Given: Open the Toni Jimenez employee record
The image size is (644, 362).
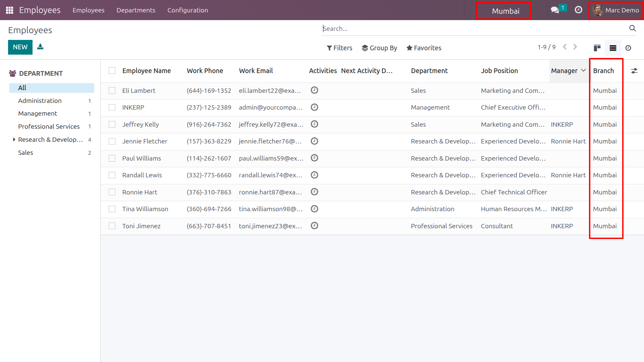Looking at the screenshot, I should [x=141, y=226].
